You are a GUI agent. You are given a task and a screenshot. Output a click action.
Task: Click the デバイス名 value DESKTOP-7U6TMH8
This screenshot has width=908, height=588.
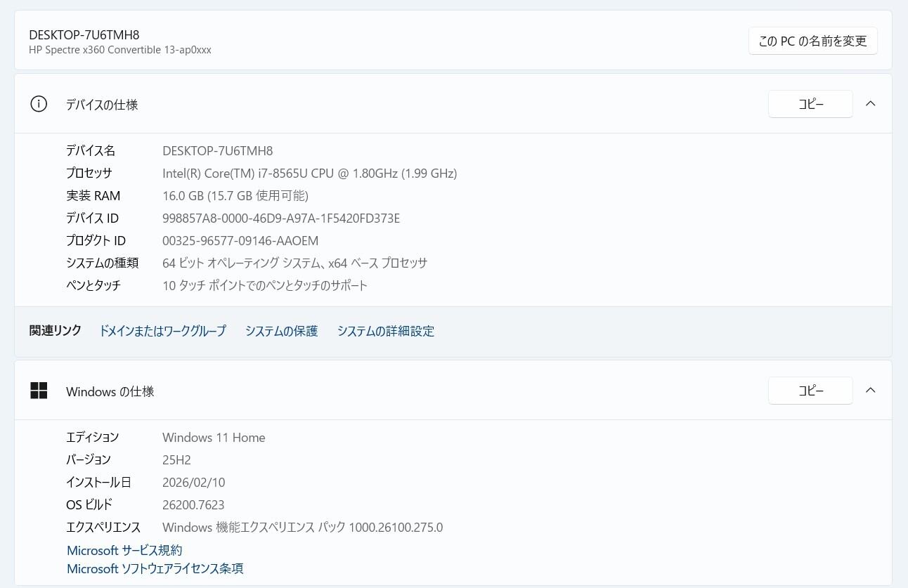pos(218,150)
